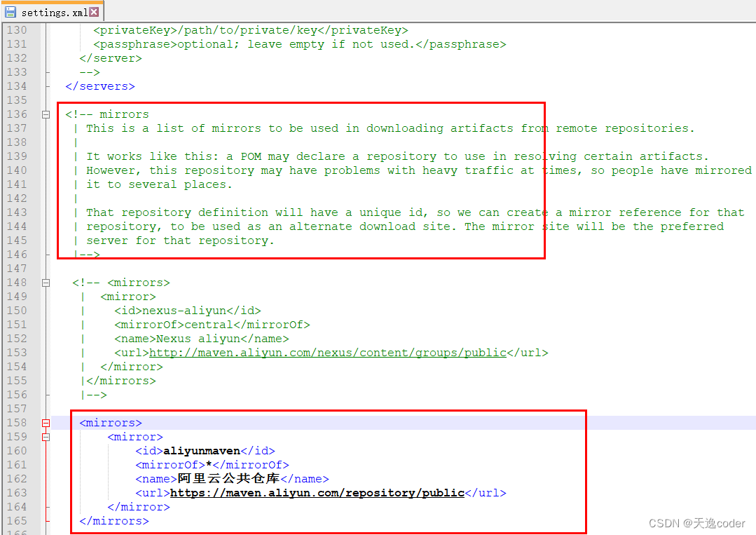Click the closing </servers> tag
Screen dimensions: 756x535
(x=100, y=86)
